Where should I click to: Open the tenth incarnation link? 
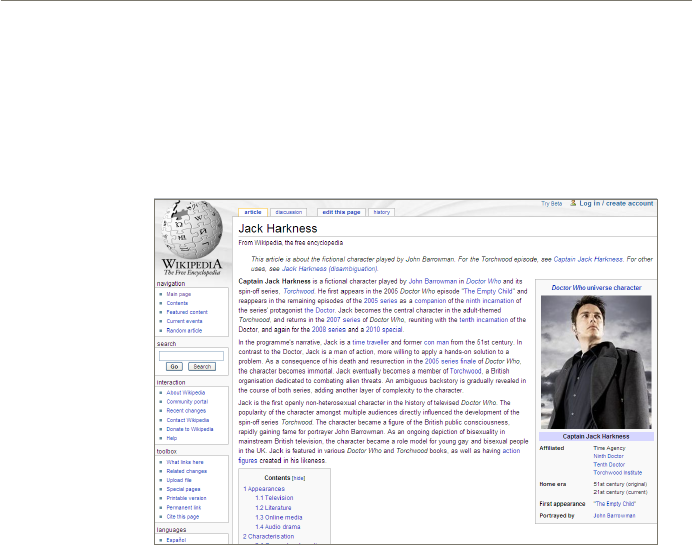[x=484, y=319]
